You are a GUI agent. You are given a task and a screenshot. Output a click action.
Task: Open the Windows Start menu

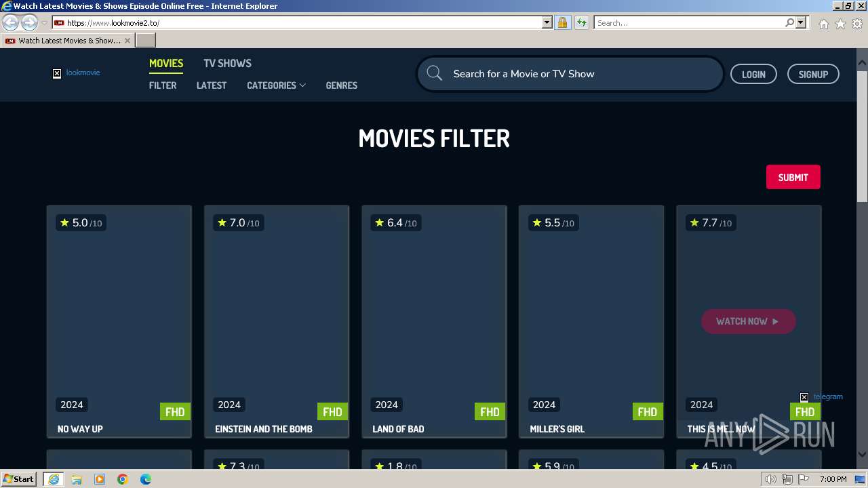pyautogui.click(x=18, y=479)
